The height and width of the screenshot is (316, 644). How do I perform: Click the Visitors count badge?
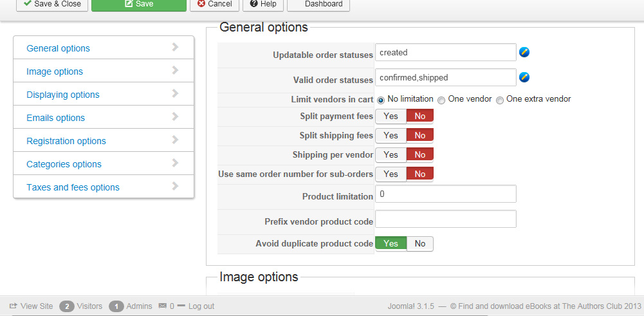(67, 306)
